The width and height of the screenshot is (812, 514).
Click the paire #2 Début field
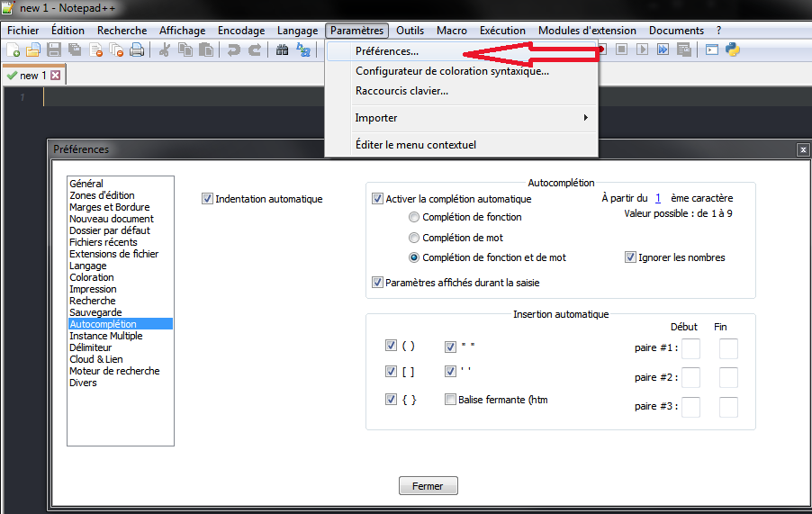pos(690,378)
